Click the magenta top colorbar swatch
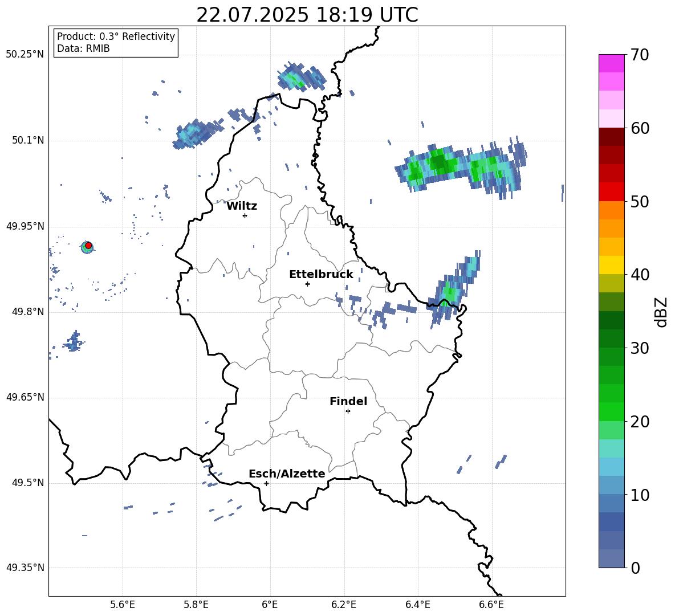Screen dimensions: 675x616 612,64
